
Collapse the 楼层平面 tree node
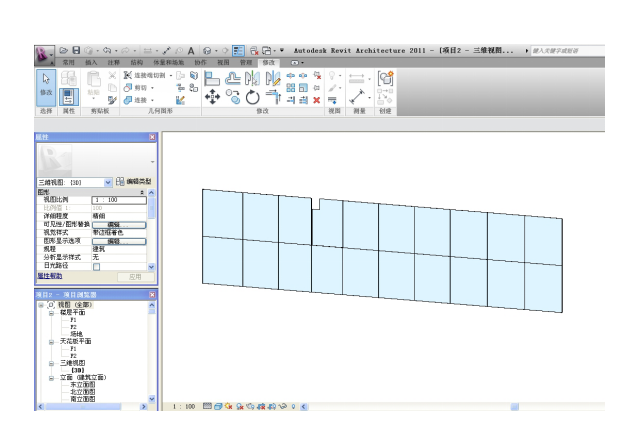(x=51, y=313)
